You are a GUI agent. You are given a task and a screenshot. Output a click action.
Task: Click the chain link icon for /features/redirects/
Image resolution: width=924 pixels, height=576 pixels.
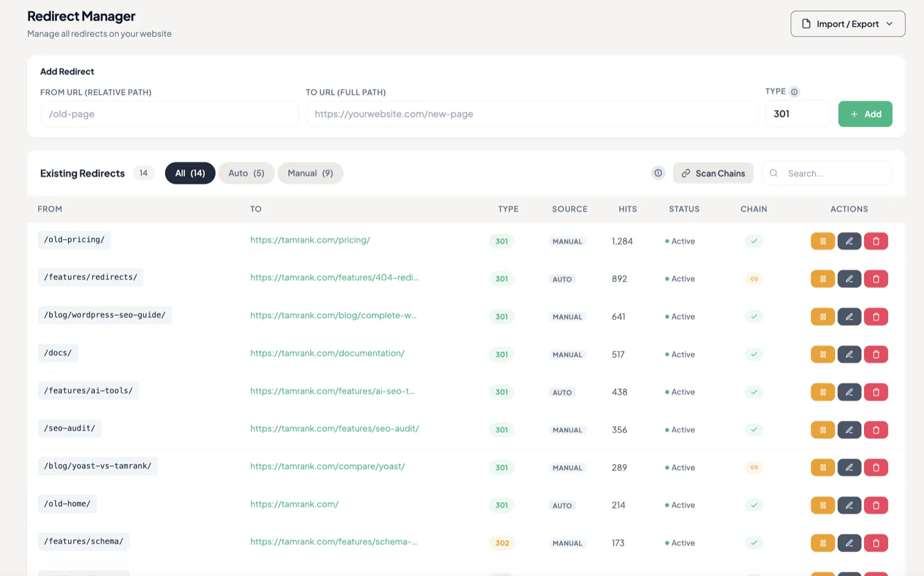tap(754, 279)
